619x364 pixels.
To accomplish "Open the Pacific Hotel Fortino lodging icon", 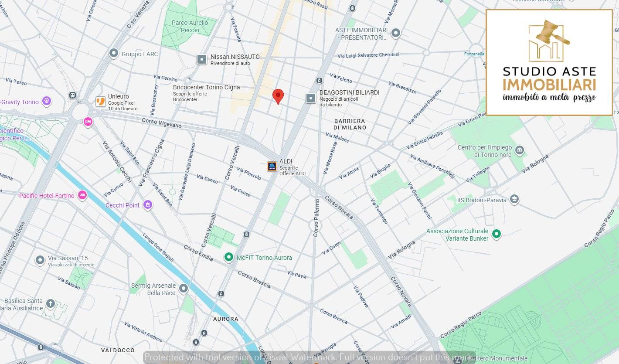I will coord(82,195).
